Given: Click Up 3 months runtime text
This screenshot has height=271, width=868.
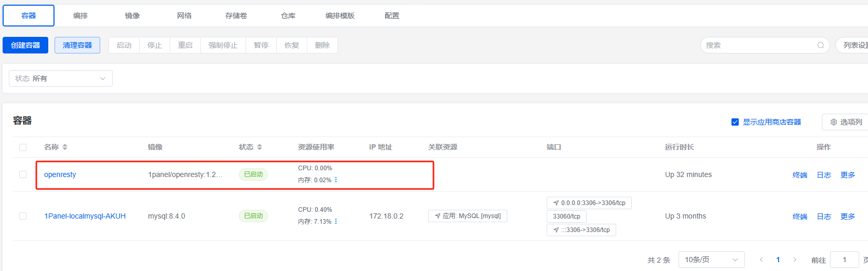Looking at the screenshot, I should 686,216.
